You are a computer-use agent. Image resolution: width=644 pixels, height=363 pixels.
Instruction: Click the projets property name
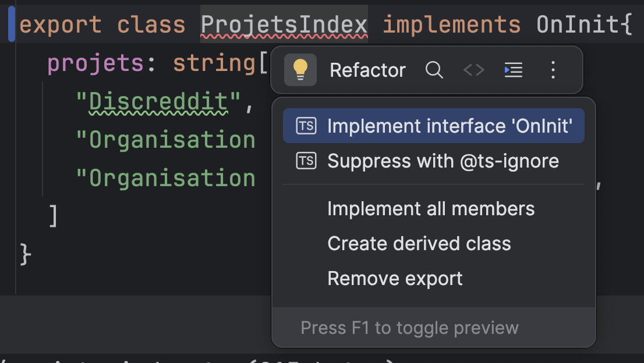click(95, 63)
